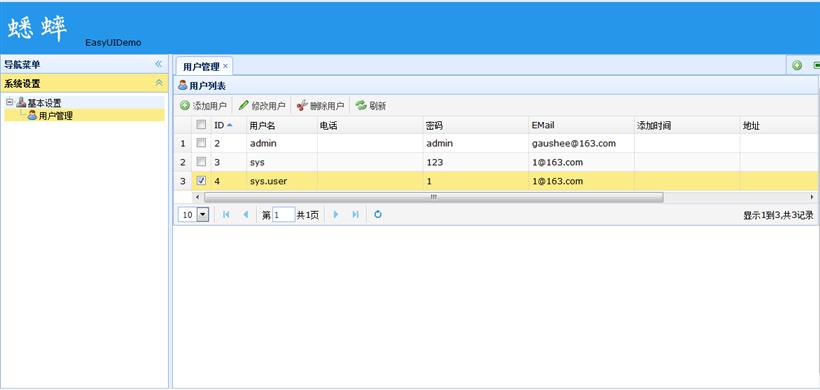Go to the previous page with the pager arrow
The image size is (820, 390).
pyautogui.click(x=246, y=214)
